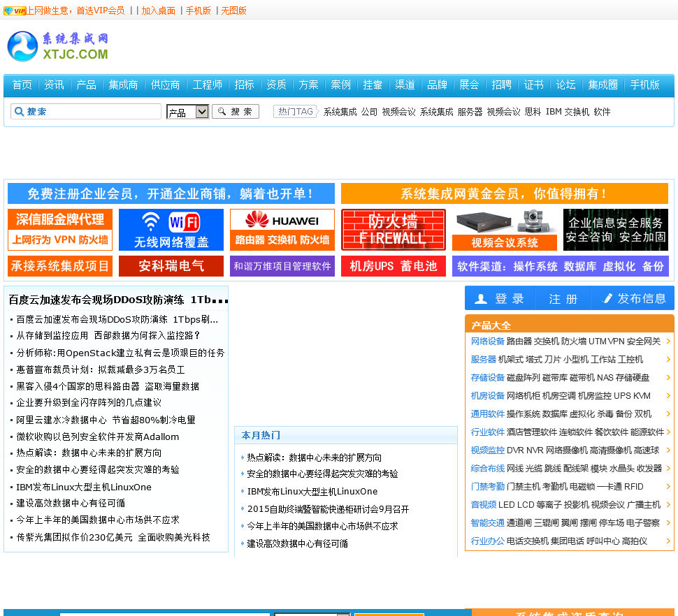The height and width of the screenshot is (616, 678).
Task: Open news 阿里云建水冷数据中心
Action: (x=106, y=420)
